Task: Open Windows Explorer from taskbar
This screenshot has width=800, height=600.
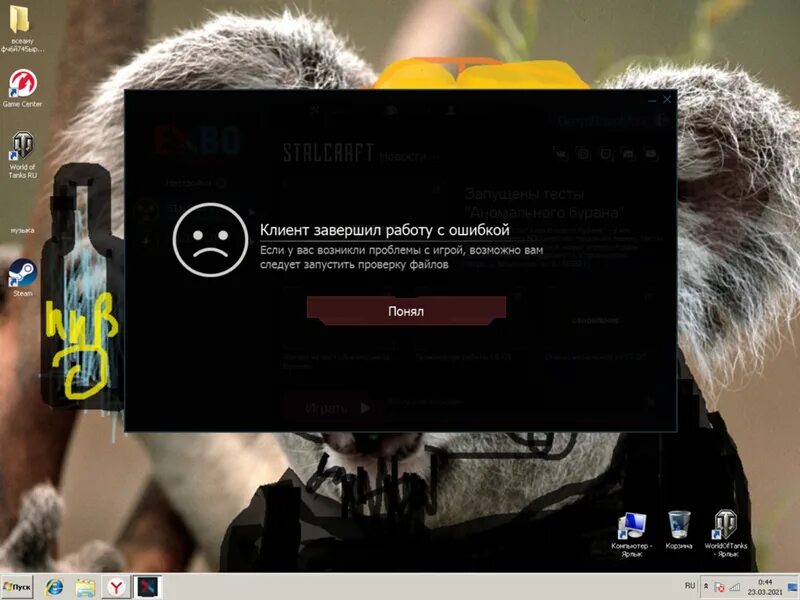Action: [85, 587]
